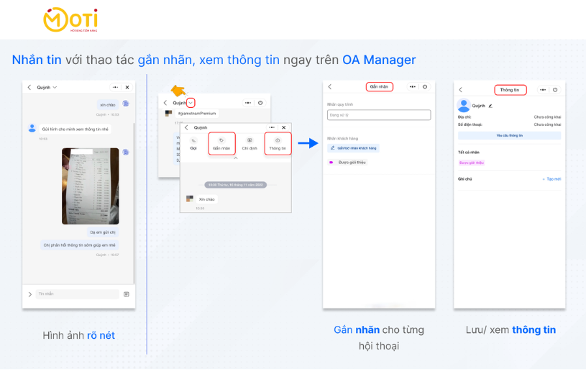Click the MOTI logo
This screenshot has width=586, height=392.
(x=70, y=20)
